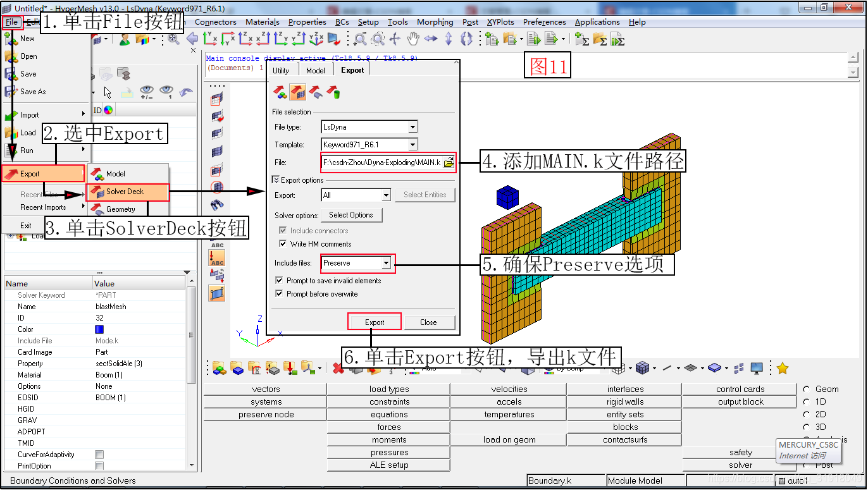Open the Morphing menu

[x=435, y=22]
